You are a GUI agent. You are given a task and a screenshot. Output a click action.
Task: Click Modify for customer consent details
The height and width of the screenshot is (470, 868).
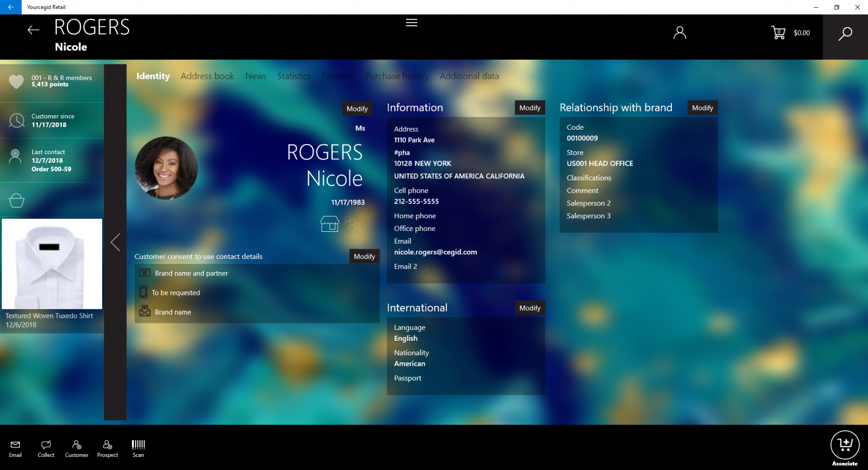point(364,256)
